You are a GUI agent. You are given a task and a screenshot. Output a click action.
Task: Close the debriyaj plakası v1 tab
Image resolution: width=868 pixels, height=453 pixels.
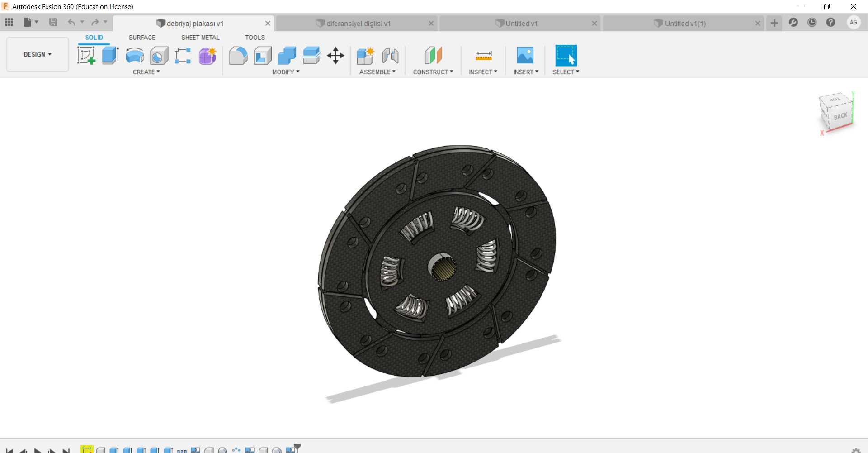(x=268, y=24)
